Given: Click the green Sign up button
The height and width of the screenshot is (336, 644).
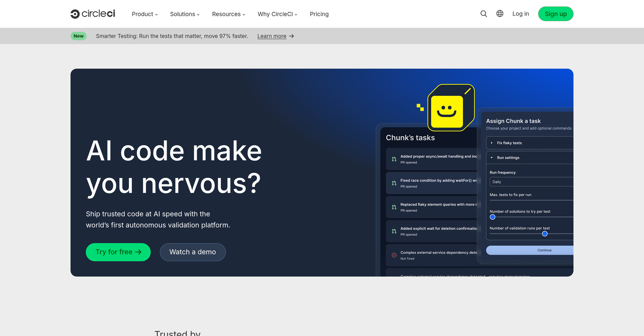Looking at the screenshot, I should (555, 14).
